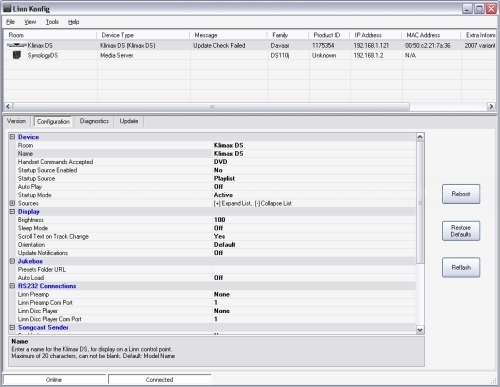Collapse the Songcast Sender section

(x=12, y=327)
